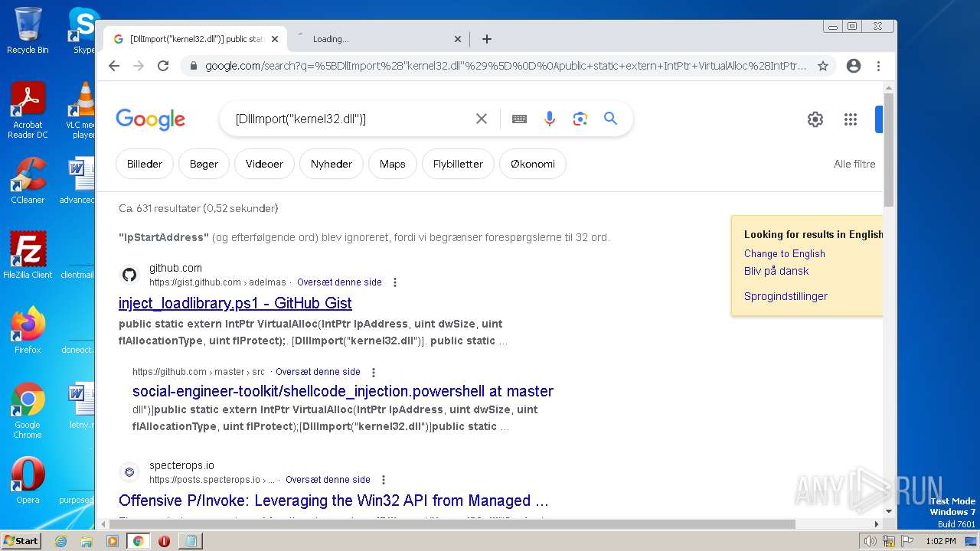The height and width of the screenshot is (551, 980).
Task: Open the Google apps grid
Action: (851, 119)
